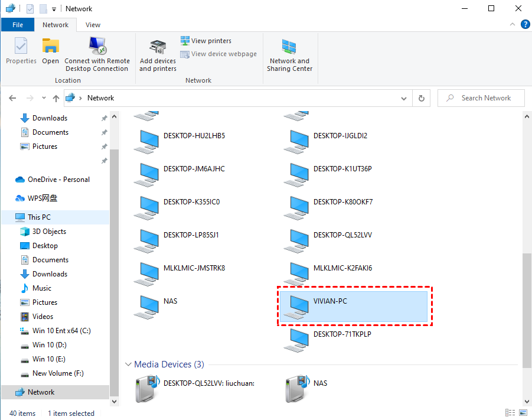The image size is (532, 420).
Task: Switch to the View ribbon tab
Action: (x=93, y=25)
